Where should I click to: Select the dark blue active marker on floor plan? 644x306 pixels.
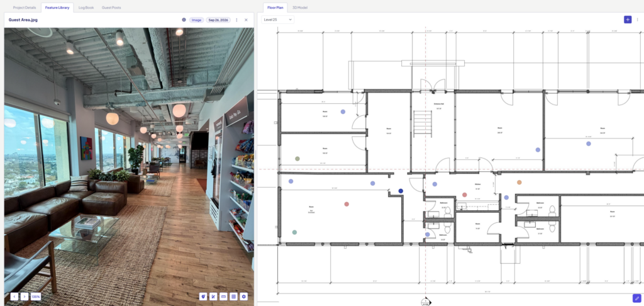click(x=401, y=191)
